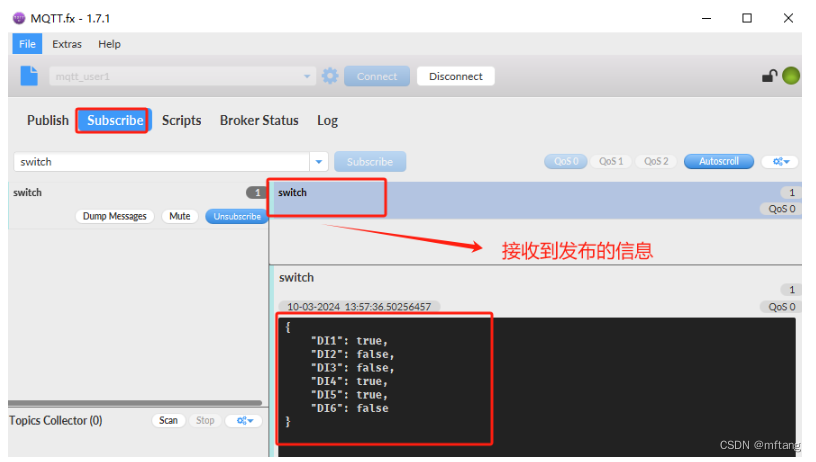The width and height of the screenshot is (816, 462).
Task: Open Topics Collector settings gear dropdown
Action: coord(244,420)
